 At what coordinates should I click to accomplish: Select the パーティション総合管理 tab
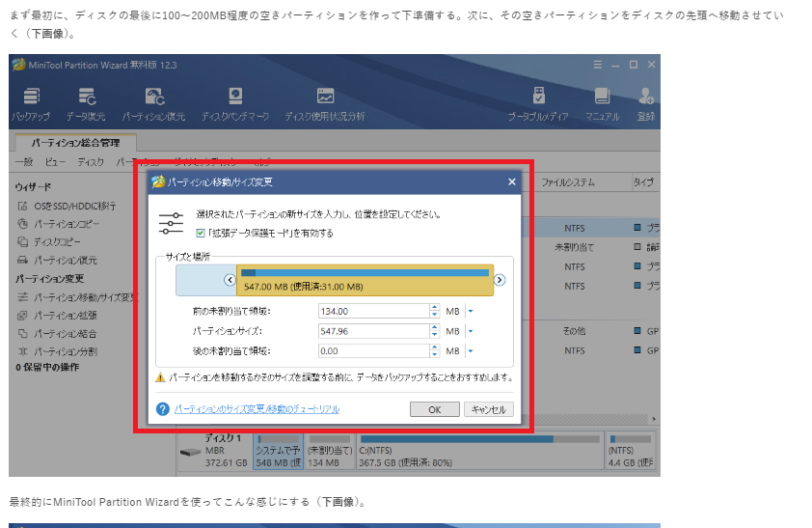[x=75, y=143]
